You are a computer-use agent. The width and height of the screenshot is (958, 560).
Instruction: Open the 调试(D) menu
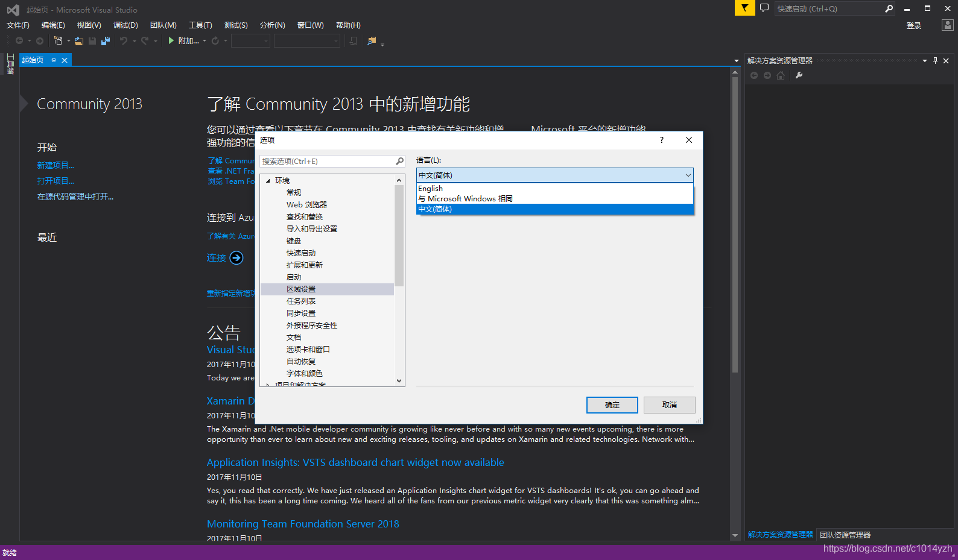125,25
